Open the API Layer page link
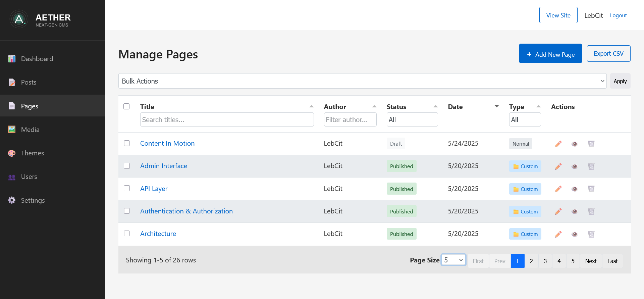The width and height of the screenshot is (644, 299). 154,189
